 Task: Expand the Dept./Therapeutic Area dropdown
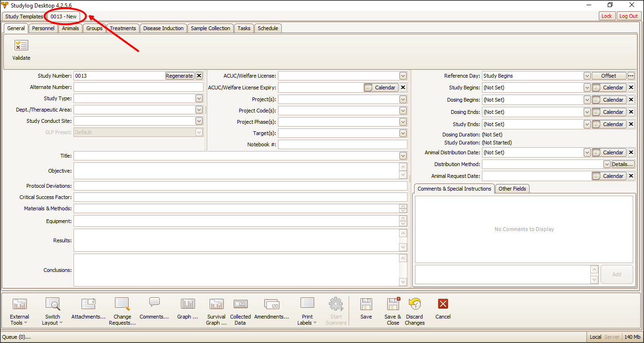point(199,110)
